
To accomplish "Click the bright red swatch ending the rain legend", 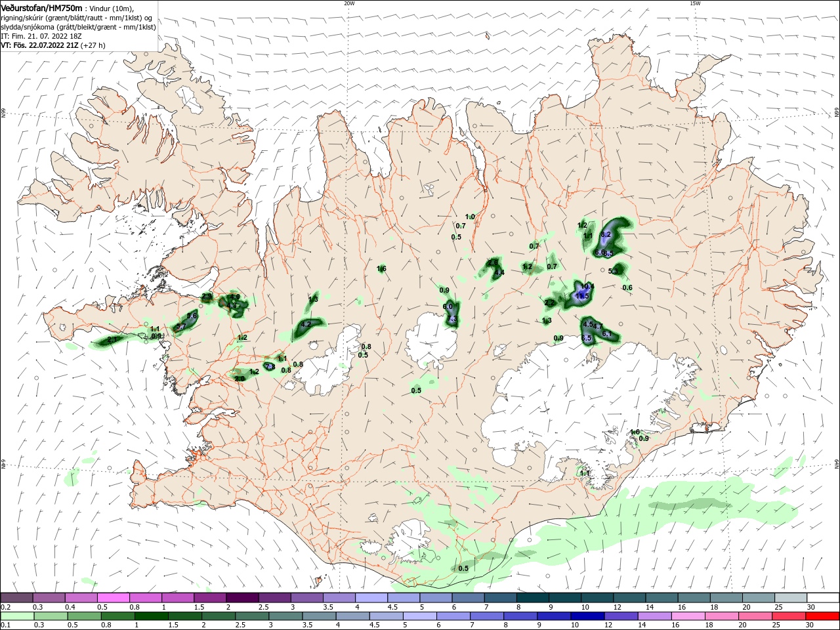I will pos(822,616).
